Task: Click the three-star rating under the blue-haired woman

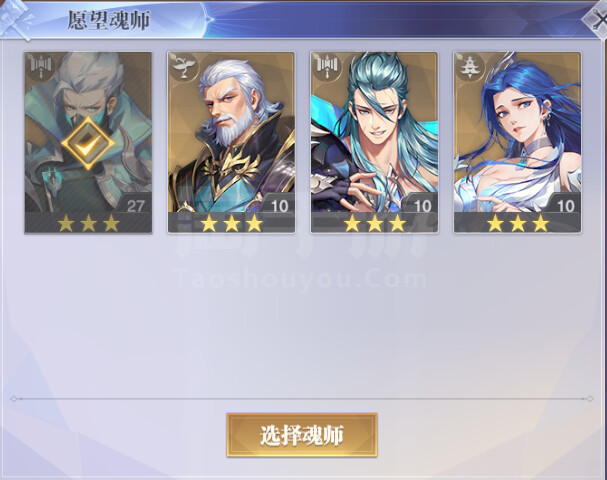Action: [x=518, y=223]
